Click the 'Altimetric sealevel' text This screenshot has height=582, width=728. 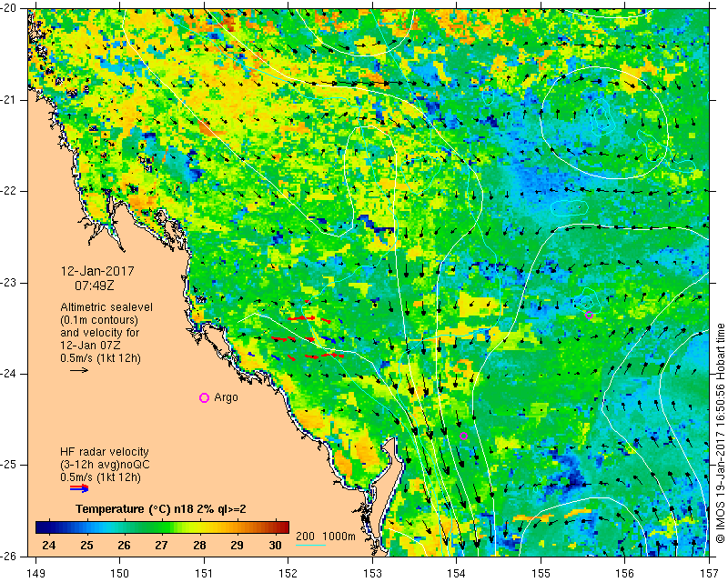point(106,307)
